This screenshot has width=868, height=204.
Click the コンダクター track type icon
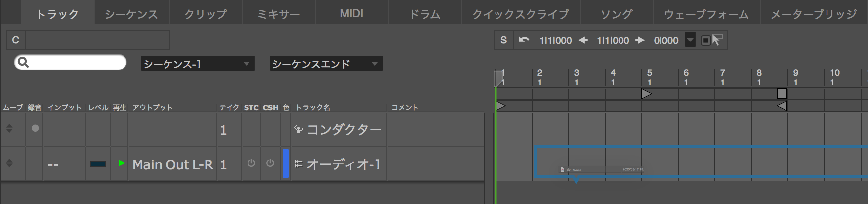(298, 129)
